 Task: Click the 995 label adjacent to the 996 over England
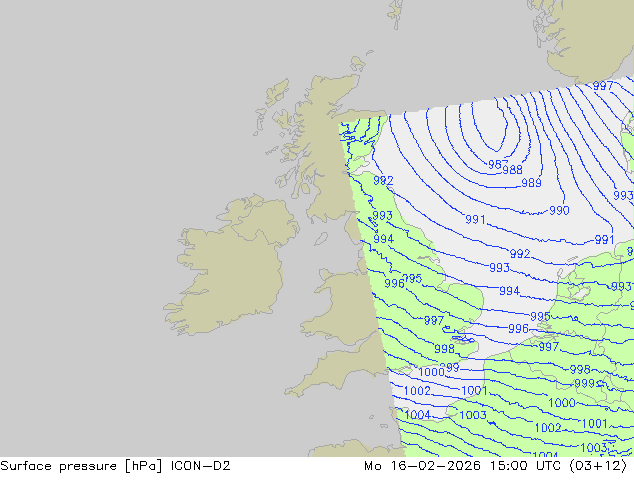[413, 279]
